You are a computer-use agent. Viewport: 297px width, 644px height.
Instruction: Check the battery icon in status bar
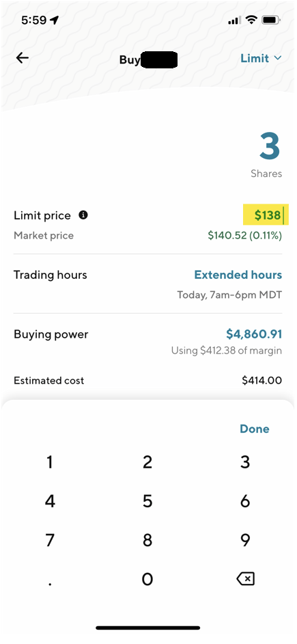coord(271,20)
